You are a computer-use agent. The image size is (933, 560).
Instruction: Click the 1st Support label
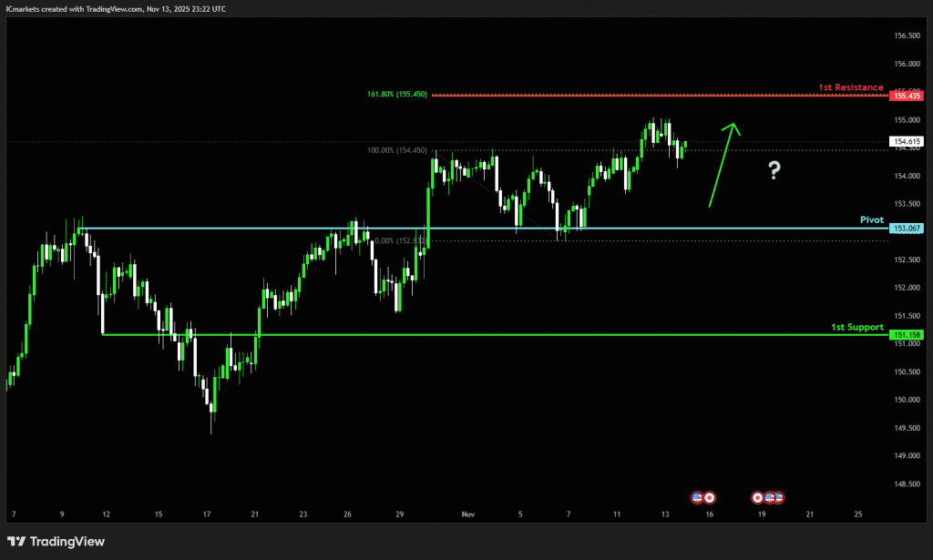(x=856, y=326)
